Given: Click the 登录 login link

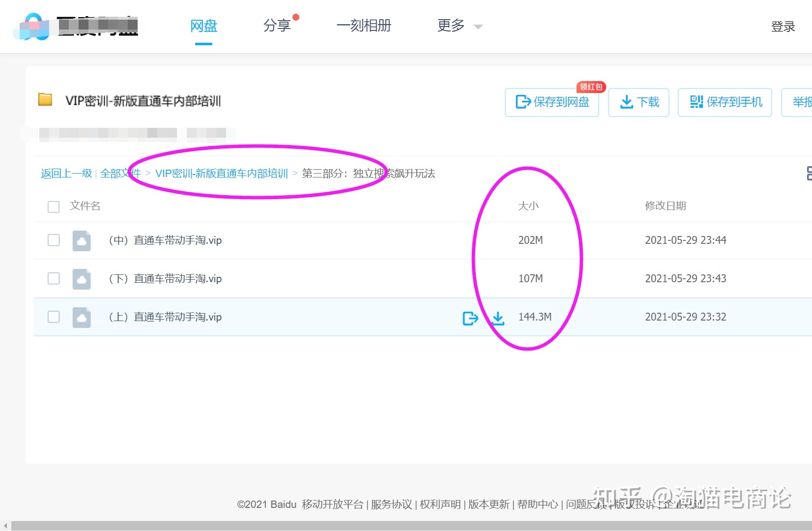Looking at the screenshot, I should [x=783, y=27].
